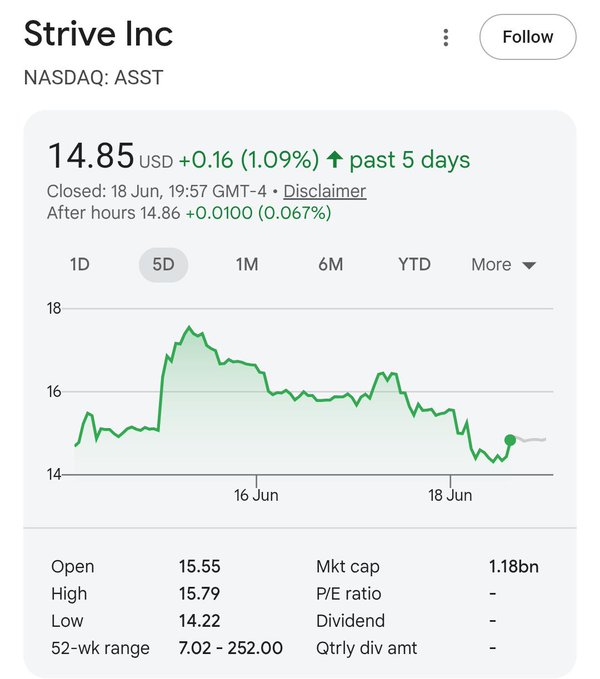Switch chart to 1D range
Image resolution: width=600 pixels, height=679 pixels.
(80, 265)
